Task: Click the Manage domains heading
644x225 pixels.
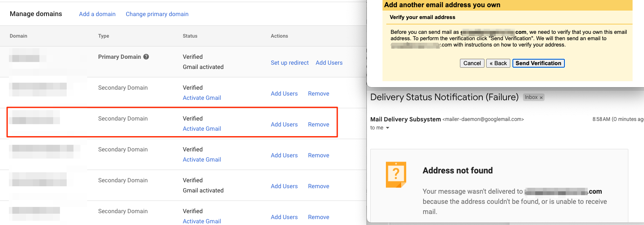Action: point(36,14)
